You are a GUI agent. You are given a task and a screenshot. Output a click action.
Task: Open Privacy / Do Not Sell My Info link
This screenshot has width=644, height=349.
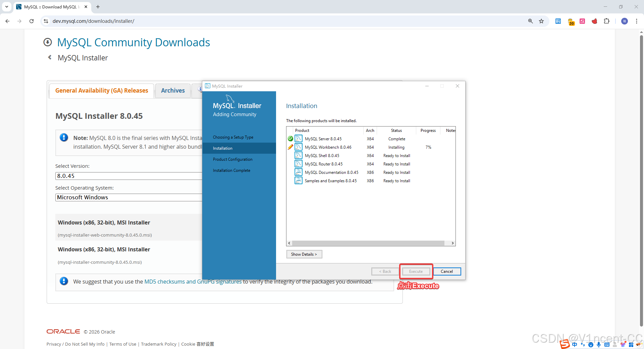[75, 344]
